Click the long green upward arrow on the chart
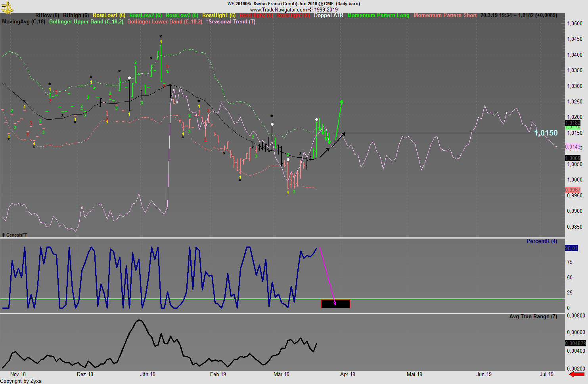 point(338,120)
